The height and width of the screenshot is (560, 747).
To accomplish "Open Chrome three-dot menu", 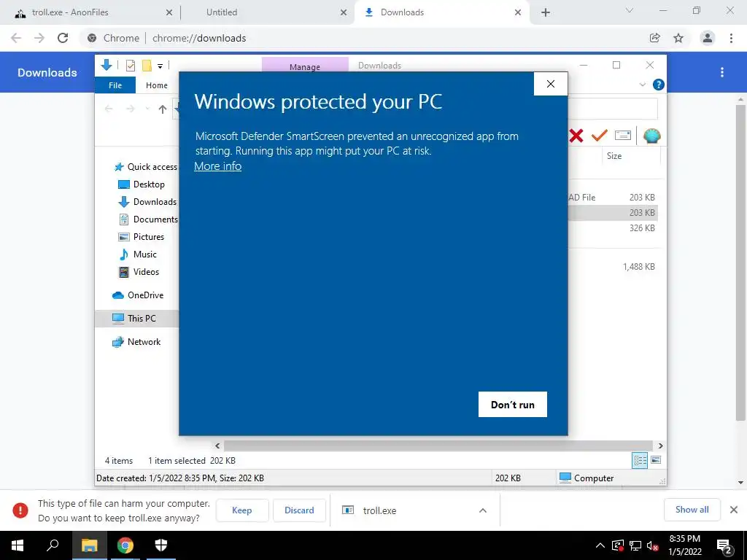I will coord(731,38).
